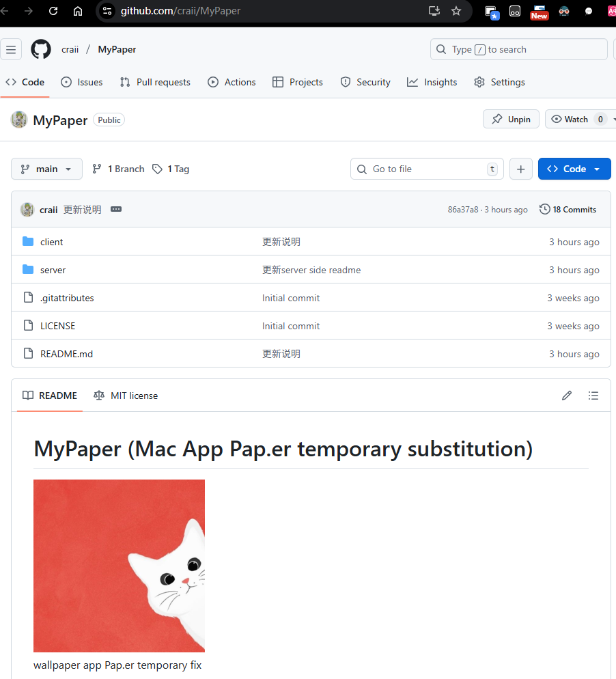Click the GitHub Octocat logo
The image size is (616, 679).
[41, 49]
